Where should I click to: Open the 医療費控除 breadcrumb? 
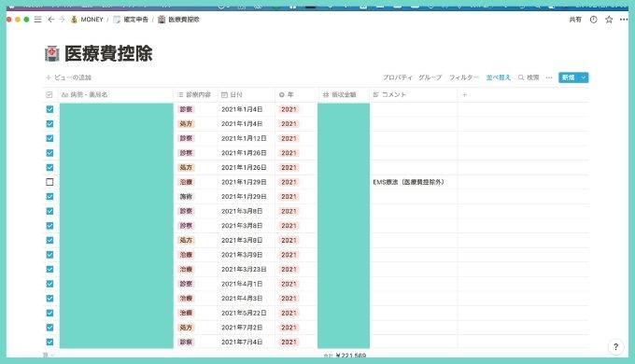tap(178, 20)
